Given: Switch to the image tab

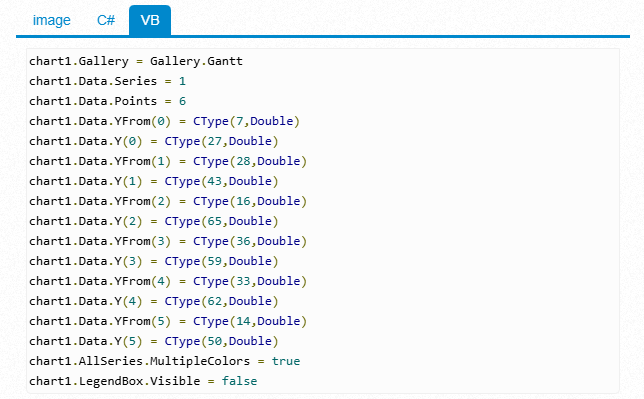Looking at the screenshot, I should click(51, 20).
